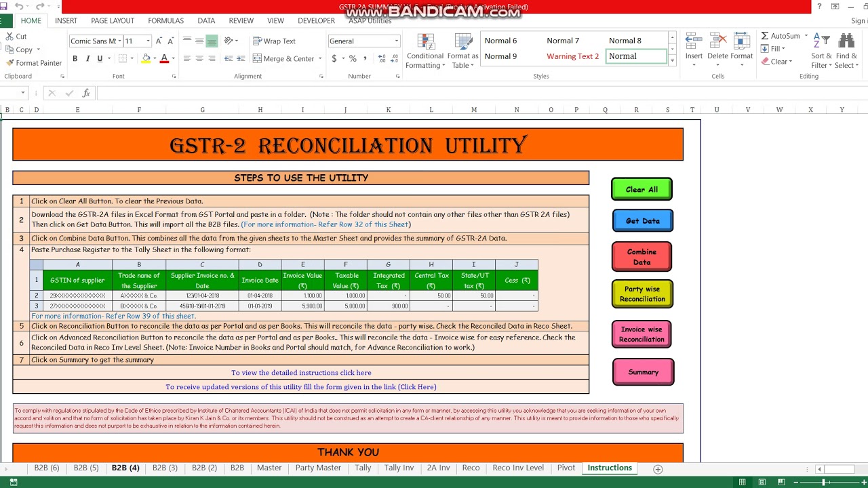Expand the cell styles gallery
Screen dimensions: 868x488
pos(672,61)
